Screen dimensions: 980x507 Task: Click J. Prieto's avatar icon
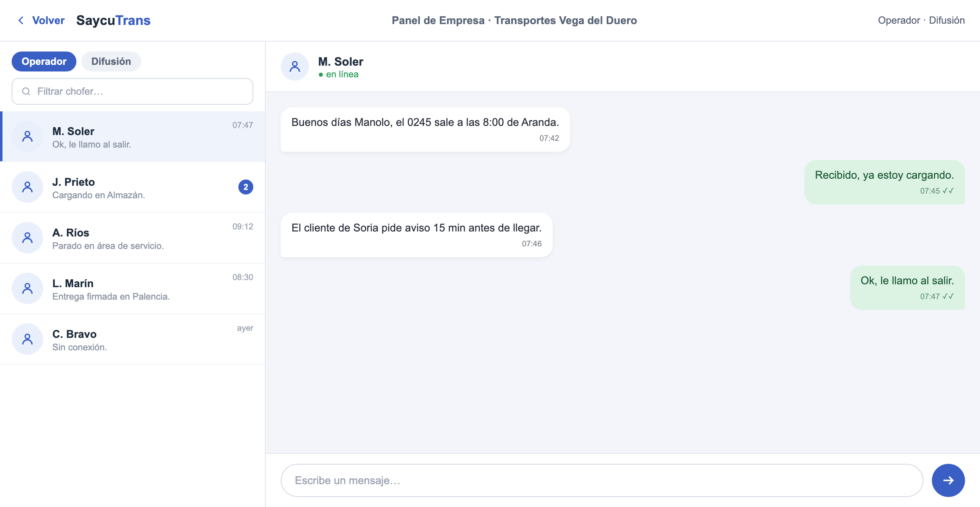(x=27, y=187)
